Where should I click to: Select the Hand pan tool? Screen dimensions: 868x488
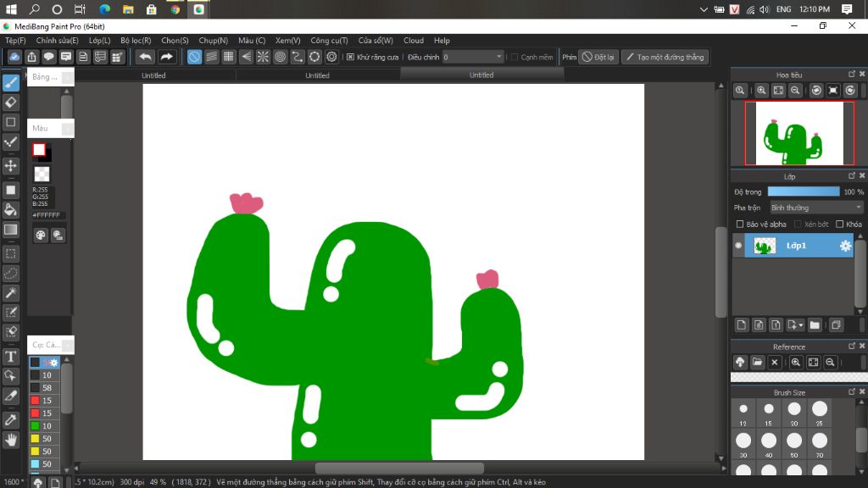click(10, 440)
